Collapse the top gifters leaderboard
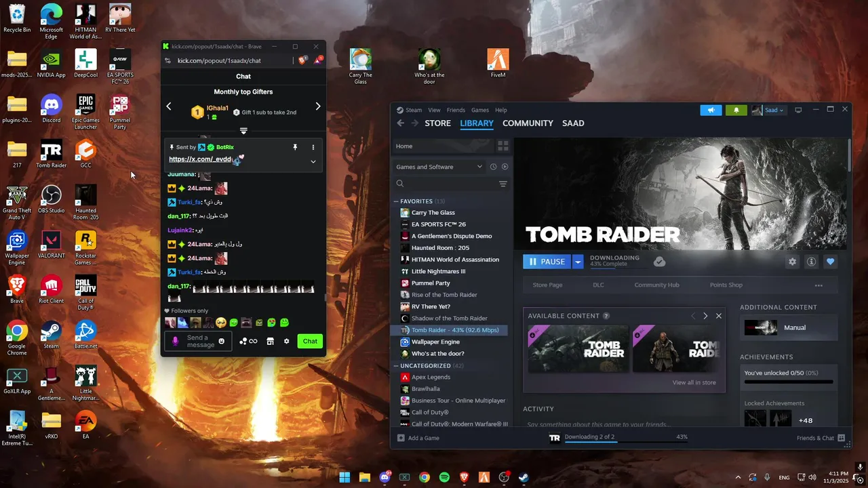The height and width of the screenshot is (488, 868). [243, 130]
